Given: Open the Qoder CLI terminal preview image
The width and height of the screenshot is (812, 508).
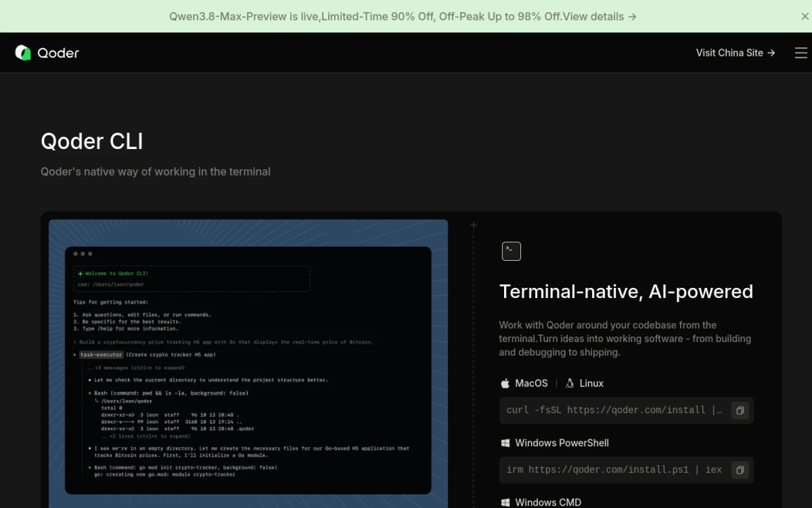Looking at the screenshot, I should (x=248, y=364).
